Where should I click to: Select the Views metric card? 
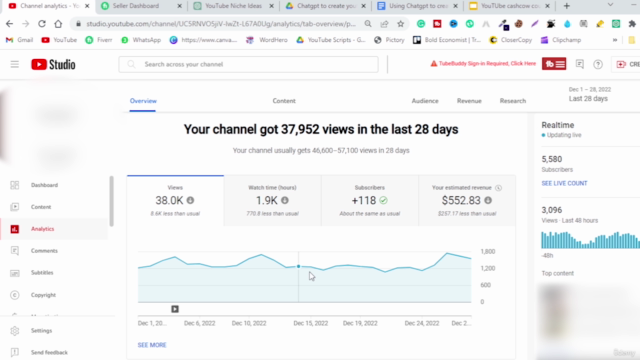coord(175,200)
